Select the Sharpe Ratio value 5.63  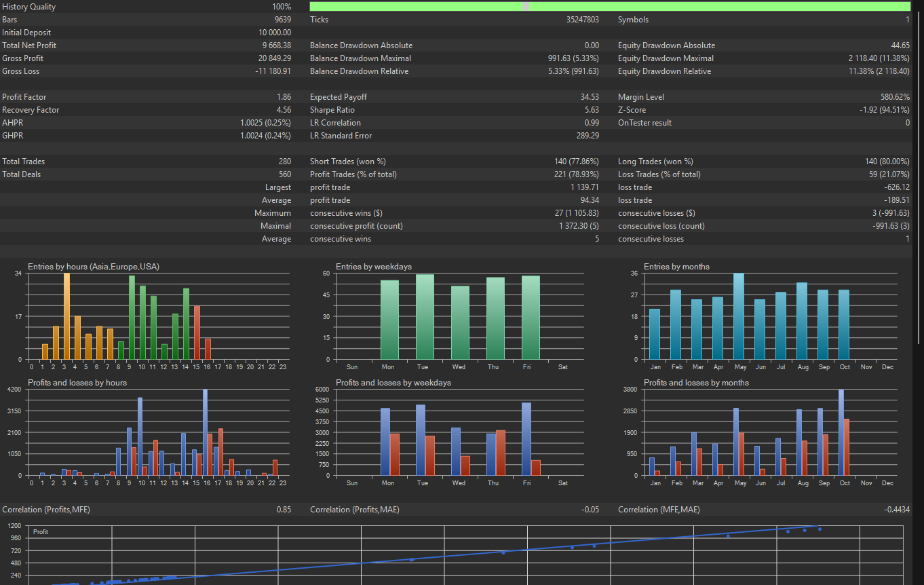click(592, 110)
